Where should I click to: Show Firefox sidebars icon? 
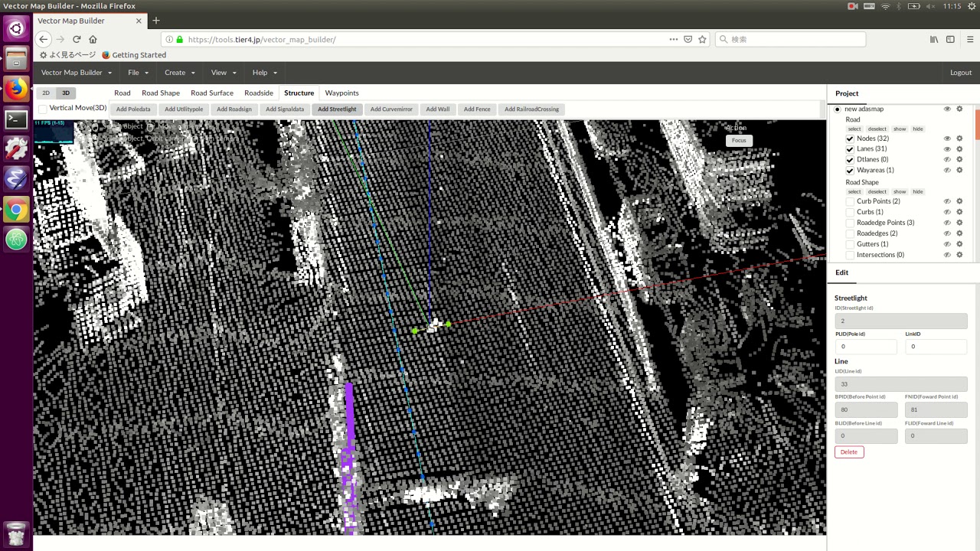[x=950, y=39]
